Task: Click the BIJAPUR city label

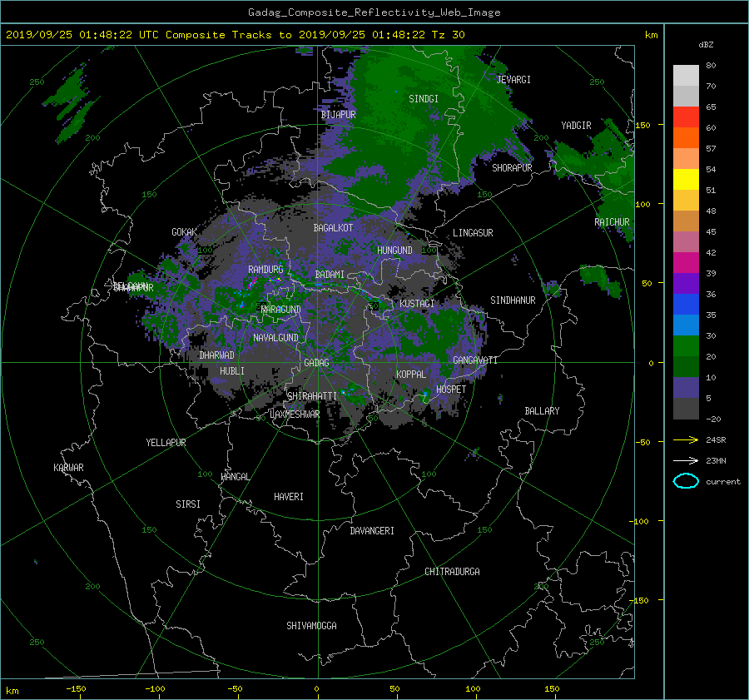Action: click(338, 115)
